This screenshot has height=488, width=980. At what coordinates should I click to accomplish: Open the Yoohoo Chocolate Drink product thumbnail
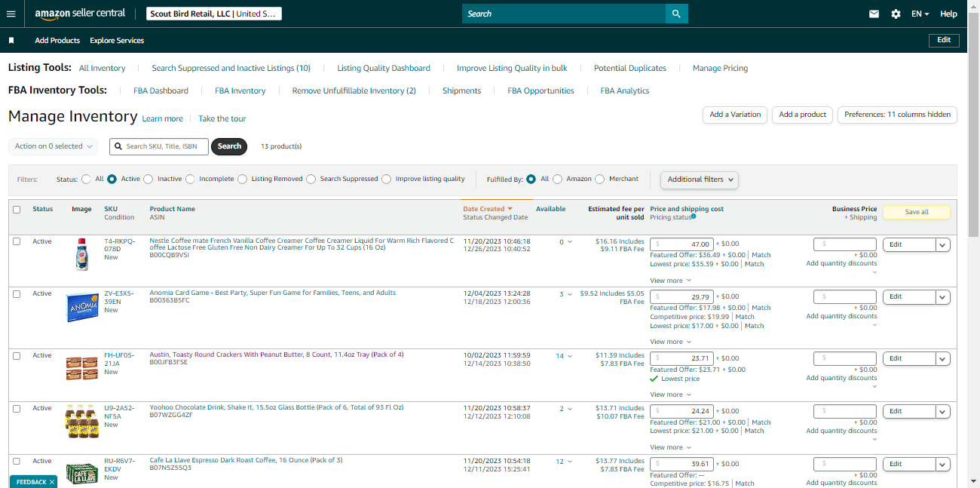click(x=81, y=422)
